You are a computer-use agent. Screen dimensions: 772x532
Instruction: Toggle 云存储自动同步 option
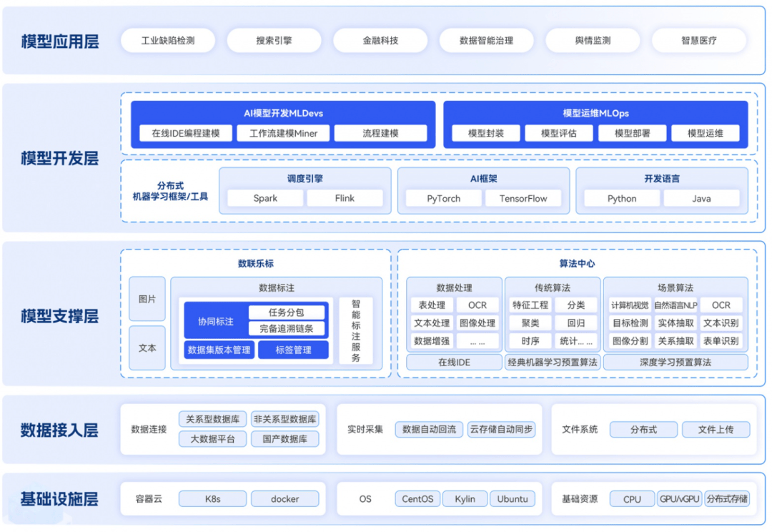(500, 430)
